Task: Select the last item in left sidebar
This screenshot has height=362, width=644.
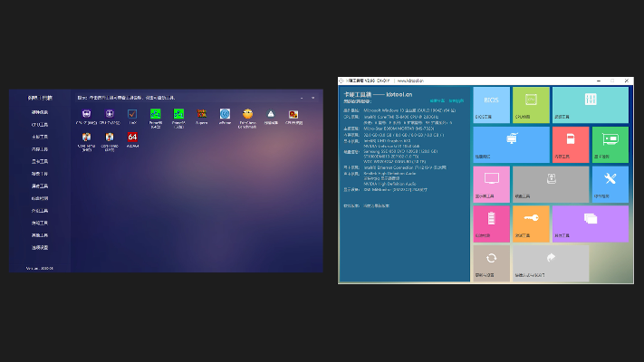Action: pyautogui.click(x=40, y=247)
